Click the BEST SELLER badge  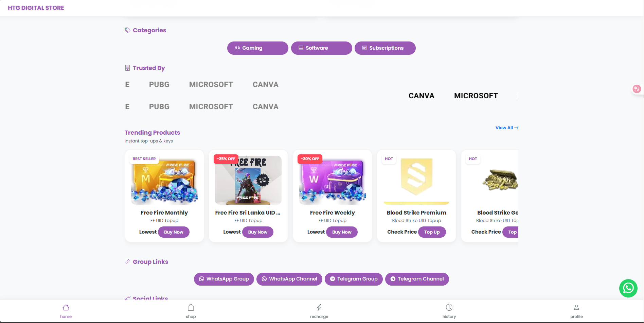tap(144, 159)
